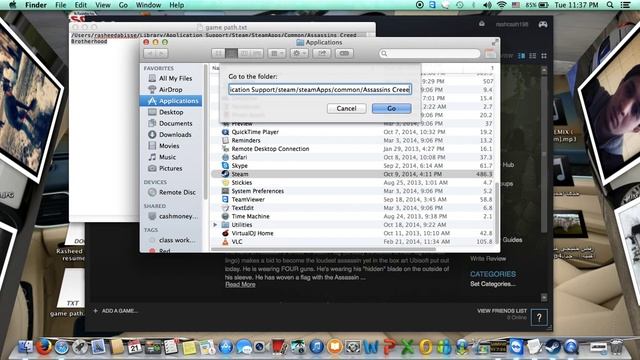
Task: Click Edit Tags icon in Finder toolbar
Action: pyautogui.click(x=344, y=53)
